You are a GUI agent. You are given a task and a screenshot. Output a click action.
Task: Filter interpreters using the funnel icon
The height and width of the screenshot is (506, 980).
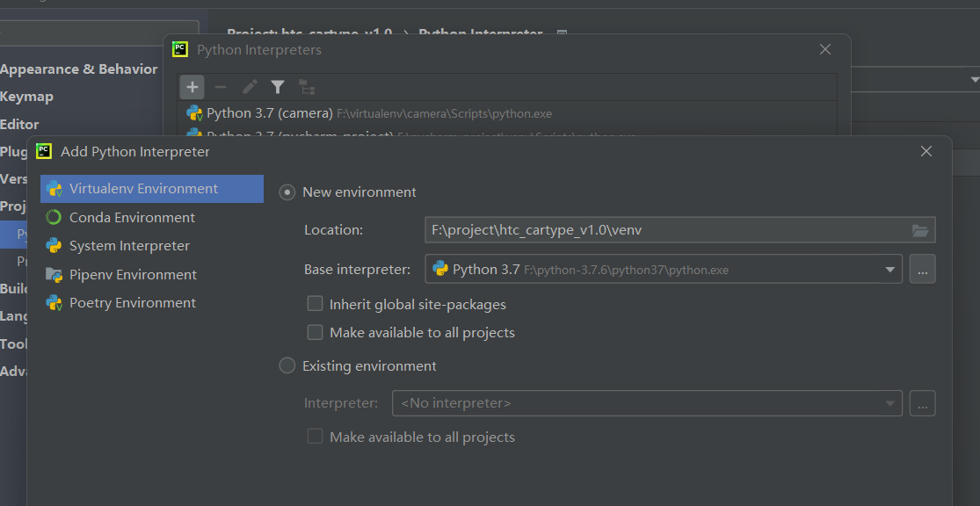click(x=277, y=87)
